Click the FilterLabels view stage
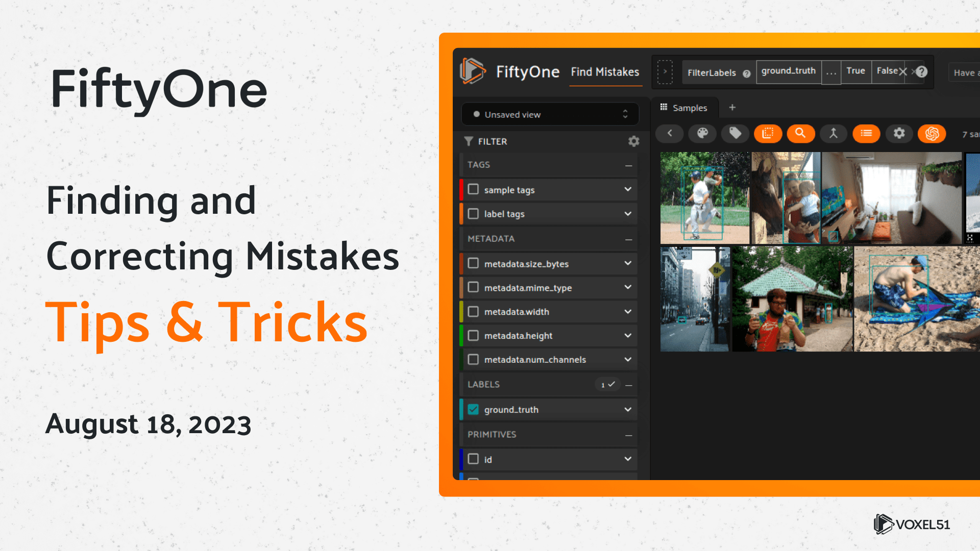This screenshot has height=551, width=980. 712,72
